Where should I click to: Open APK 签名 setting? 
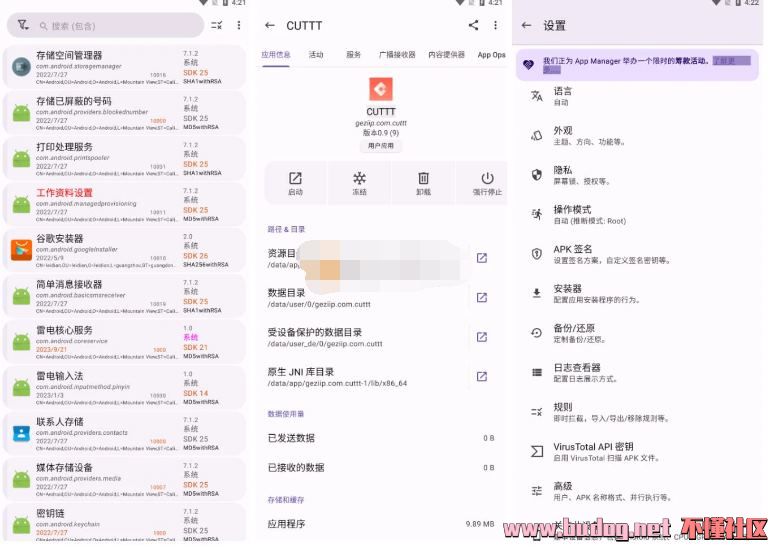[638, 254]
